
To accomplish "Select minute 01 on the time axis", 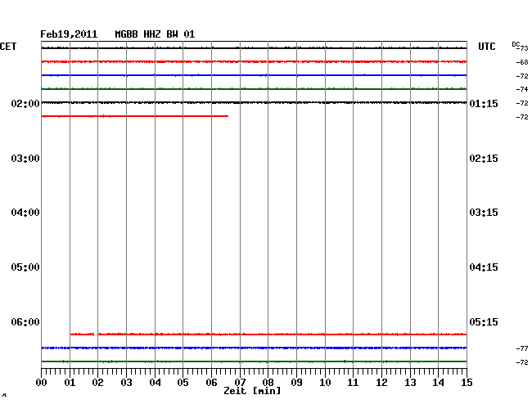I will point(70,383).
